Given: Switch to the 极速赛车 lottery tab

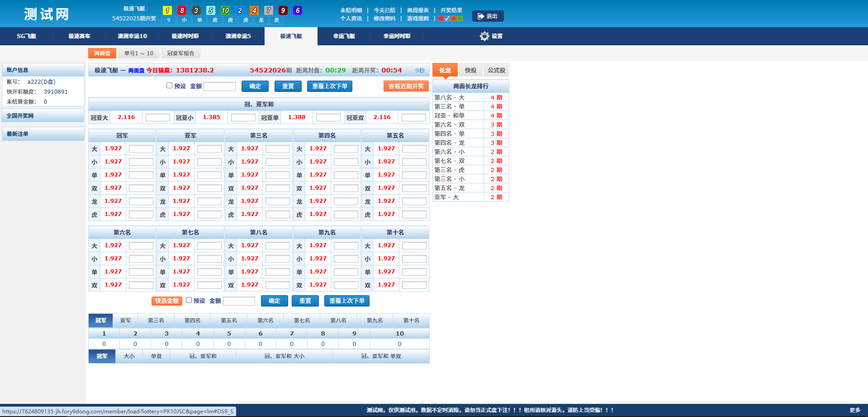Looking at the screenshot, I should coord(79,36).
